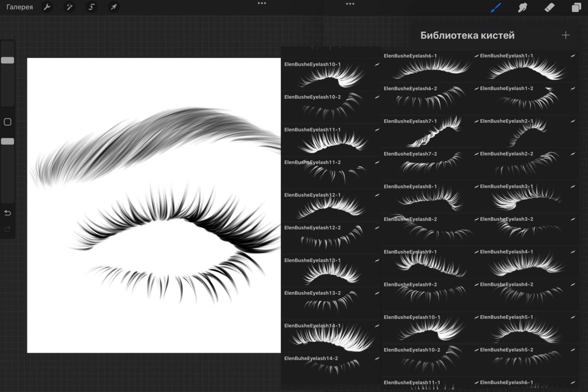
Task: Activate the Paint brush tool
Action: tap(495, 7)
